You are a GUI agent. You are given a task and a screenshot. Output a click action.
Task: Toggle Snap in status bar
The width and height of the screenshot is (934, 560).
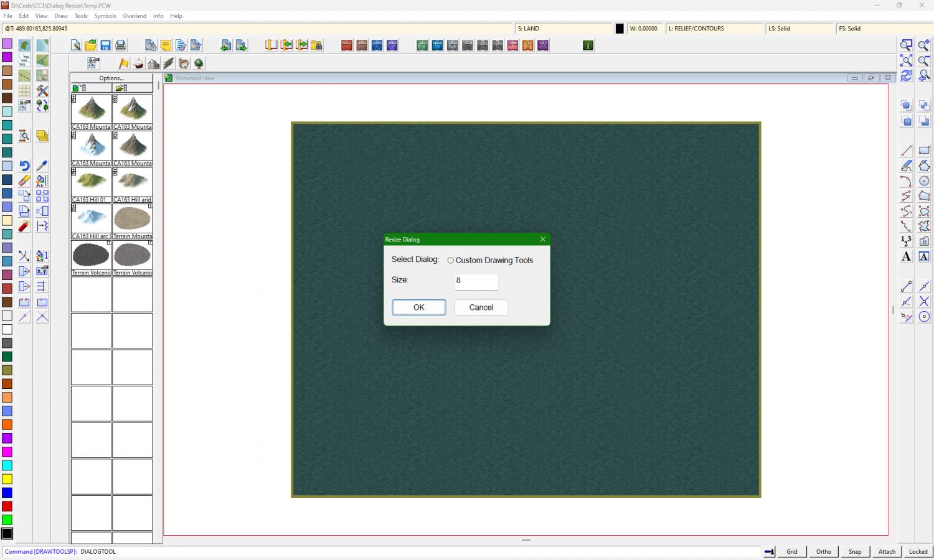click(855, 551)
